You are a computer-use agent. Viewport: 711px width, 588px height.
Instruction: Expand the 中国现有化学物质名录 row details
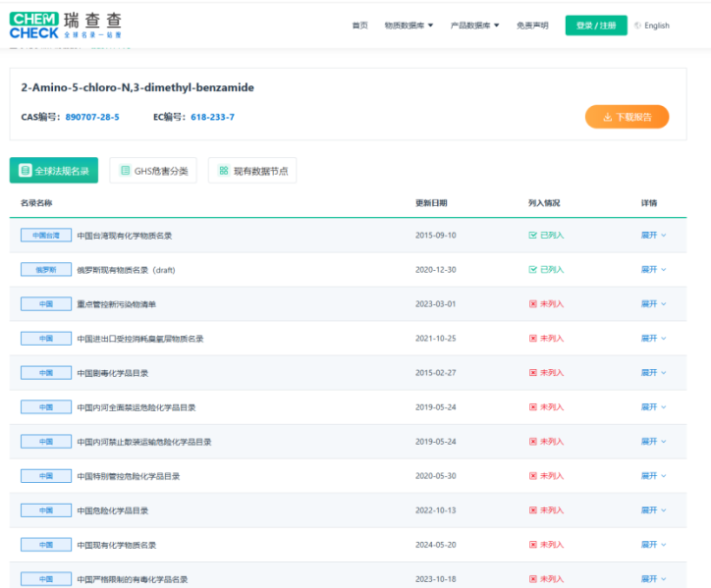point(653,545)
